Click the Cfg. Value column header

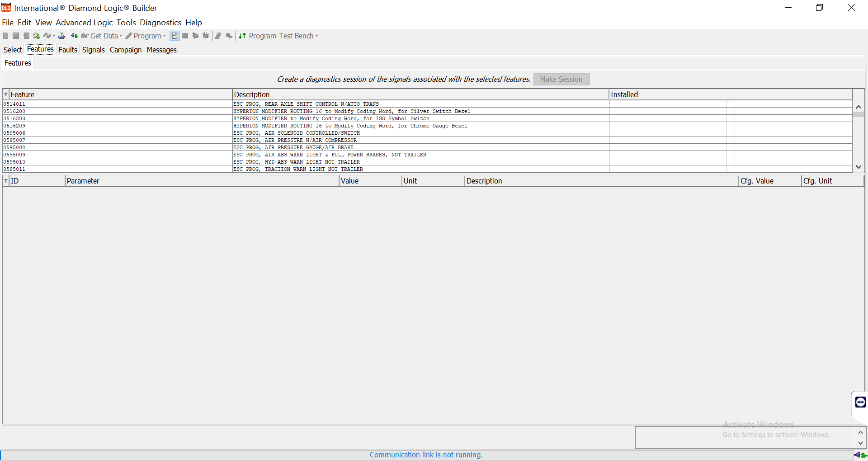(x=770, y=181)
